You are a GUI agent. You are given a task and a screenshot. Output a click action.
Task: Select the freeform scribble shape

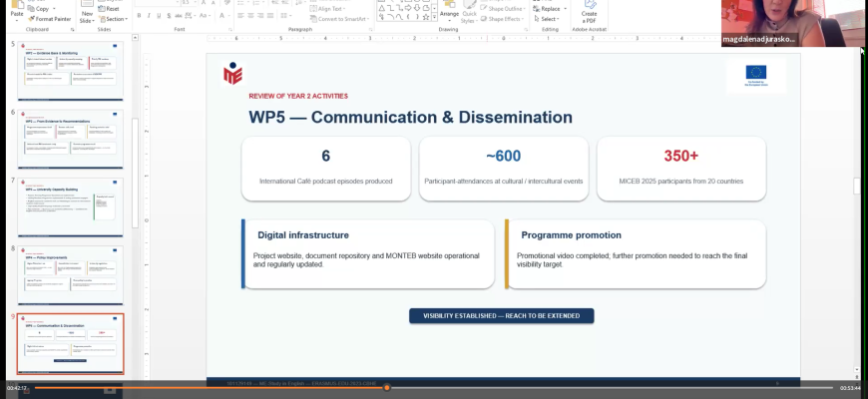click(x=381, y=17)
